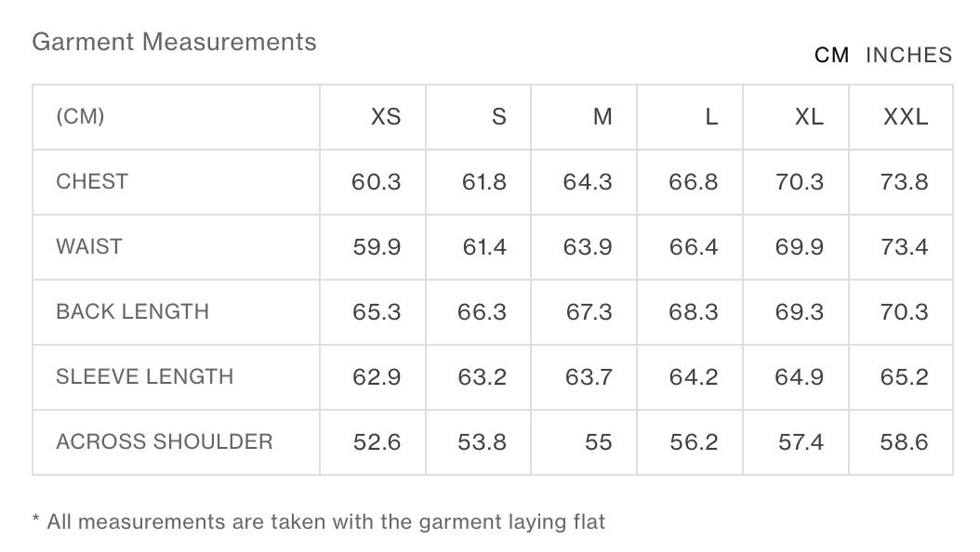Click chest value 60.3 for XS
This screenshot has width=980, height=552.
(377, 182)
